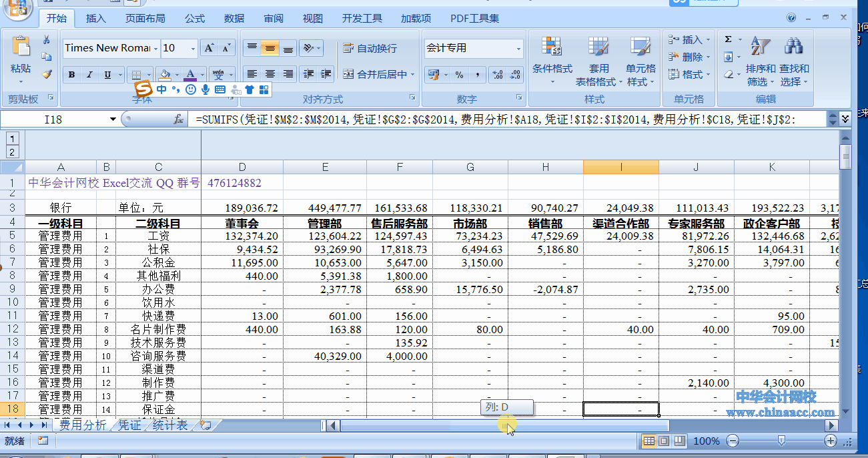Click the zoom slider handle
This screenshot has width=868, height=458.
point(781,441)
